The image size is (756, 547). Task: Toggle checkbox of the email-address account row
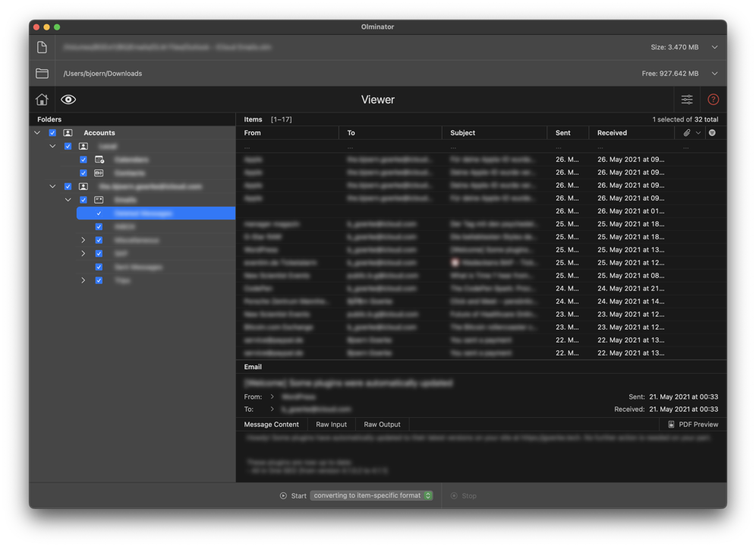point(68,186)
